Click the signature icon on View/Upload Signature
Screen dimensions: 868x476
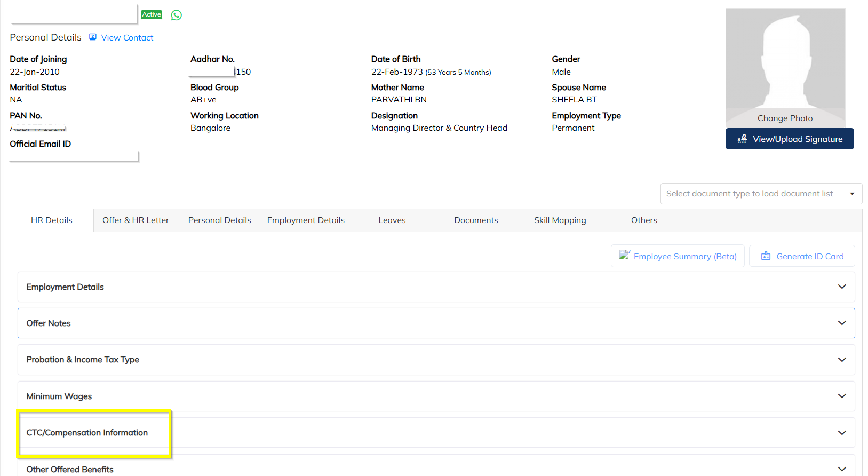click(x=742, y=139)
